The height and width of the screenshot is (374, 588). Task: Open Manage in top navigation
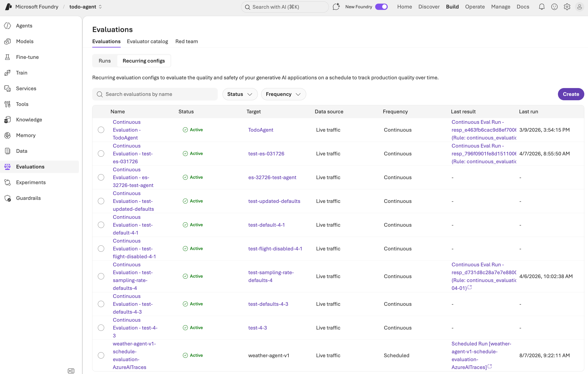click(x=501, y=7)
